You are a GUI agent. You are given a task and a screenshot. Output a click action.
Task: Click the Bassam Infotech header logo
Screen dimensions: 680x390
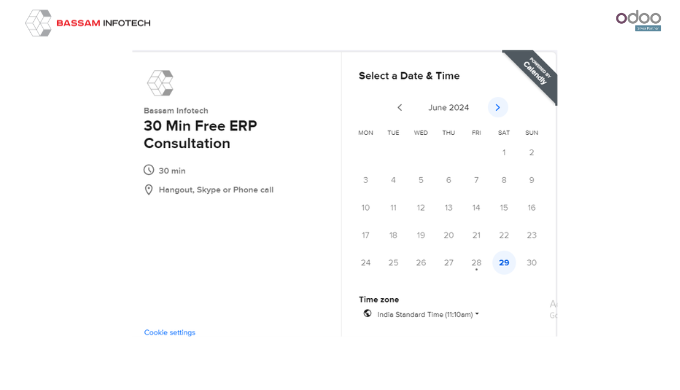(x=88, y=23)
